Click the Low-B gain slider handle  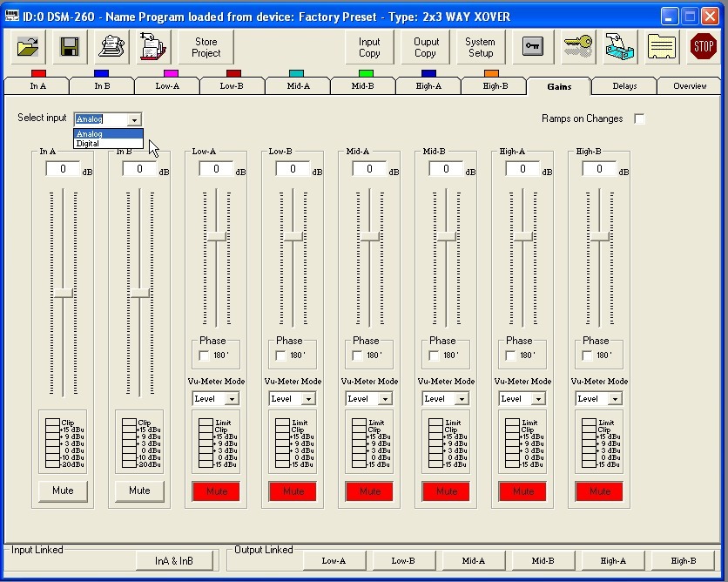293,236
